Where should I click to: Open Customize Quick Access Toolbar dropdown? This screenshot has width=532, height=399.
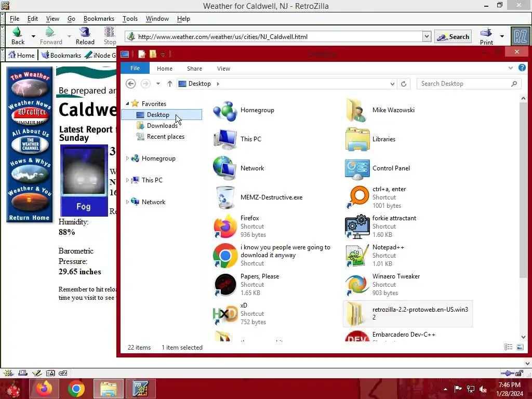click(x=163, y=54)
